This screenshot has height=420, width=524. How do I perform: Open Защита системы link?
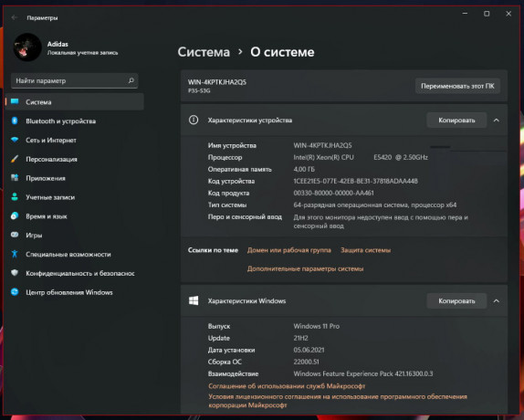[365, 250]
